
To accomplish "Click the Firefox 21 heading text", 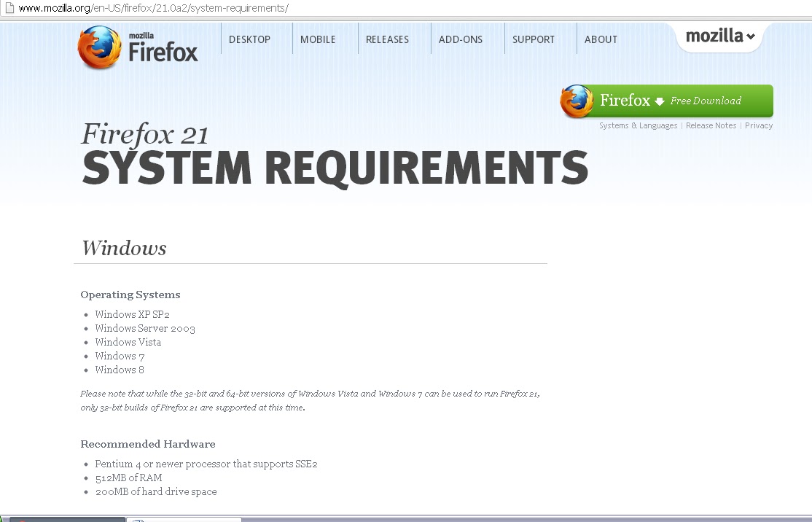I will coord(145,134).
